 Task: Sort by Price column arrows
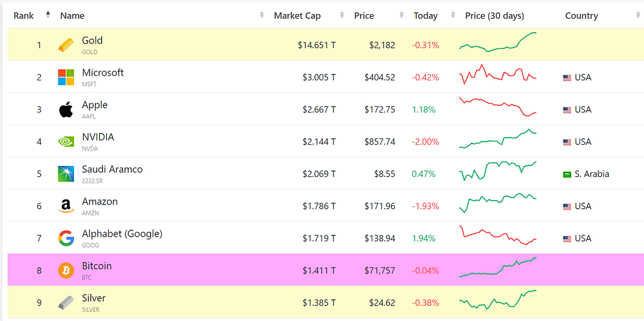[x=401, y=15]
